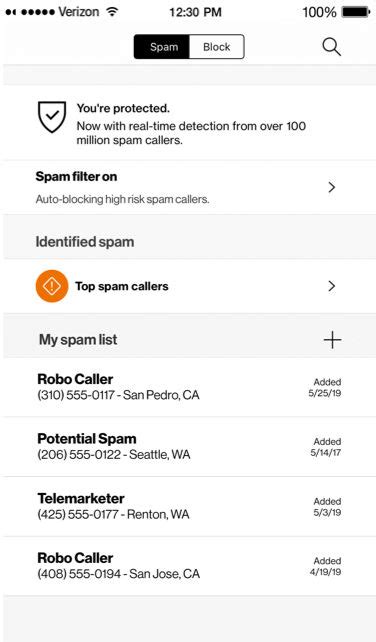The image size is (376, 642).
Task: Open the Spam filter on row
Action: point(189,188)
